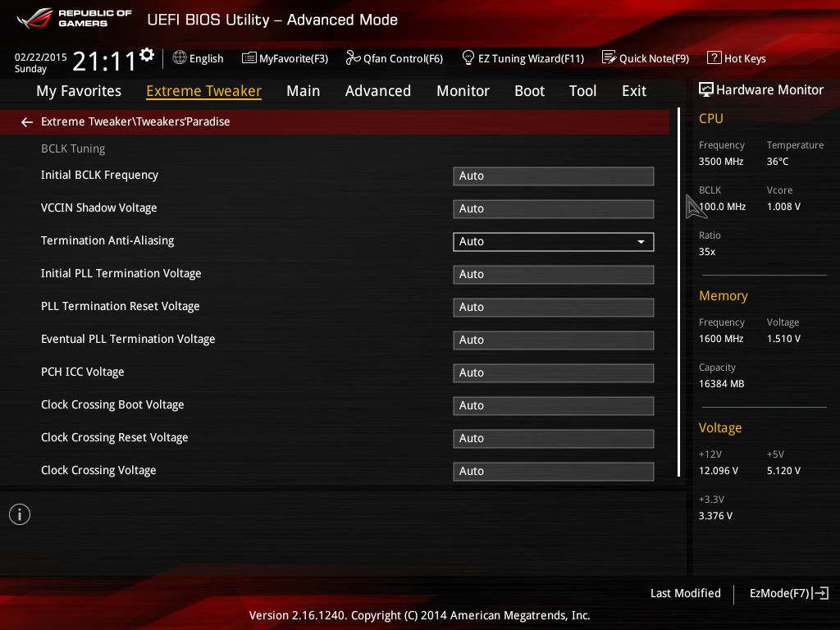This screenshot has height=630, width=840.
Task: Open Qfan Control fan icon
Action: point(353,58)
